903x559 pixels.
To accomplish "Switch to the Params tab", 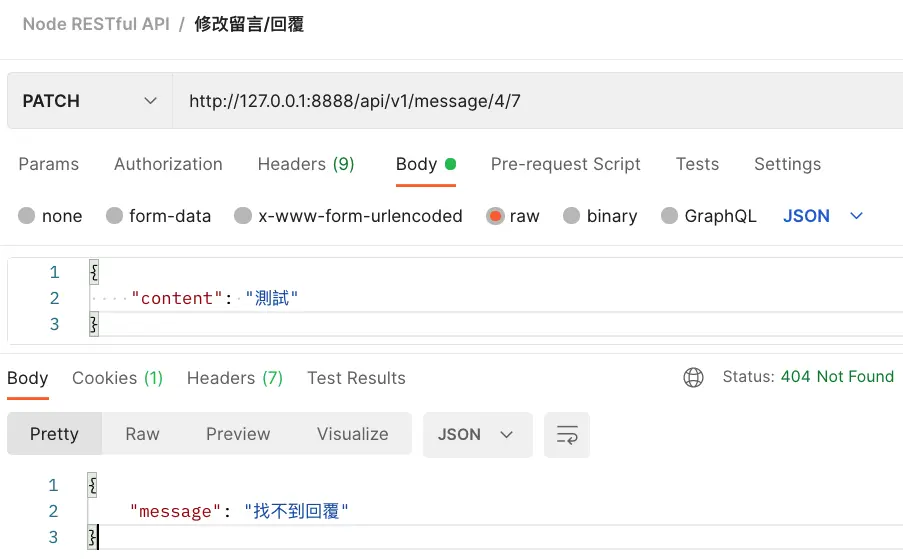I will point(49,164).
